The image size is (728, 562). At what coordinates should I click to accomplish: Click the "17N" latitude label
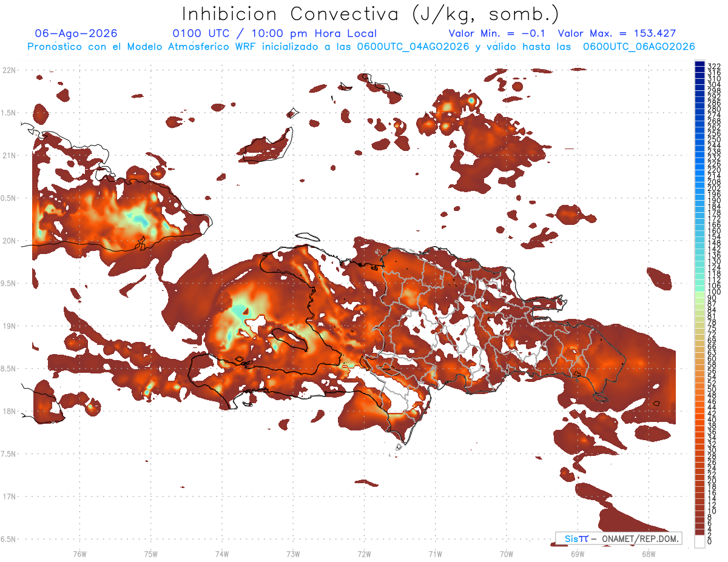point(8,497)
